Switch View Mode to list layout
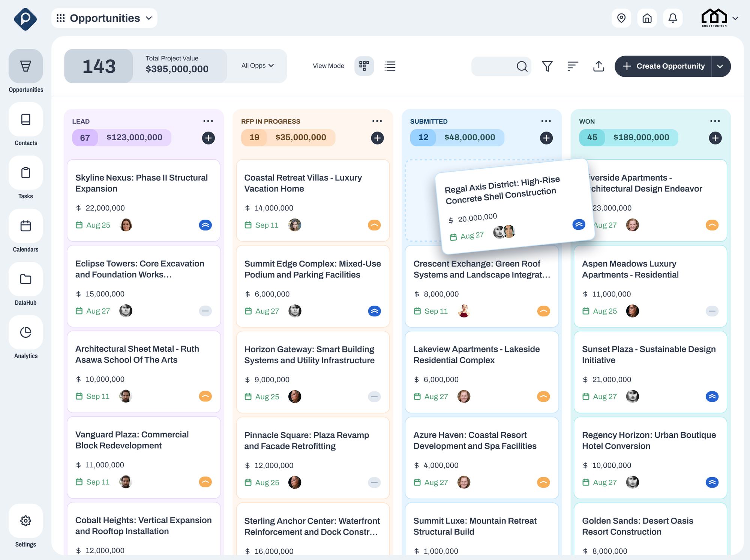 click(x=390, y=66)
